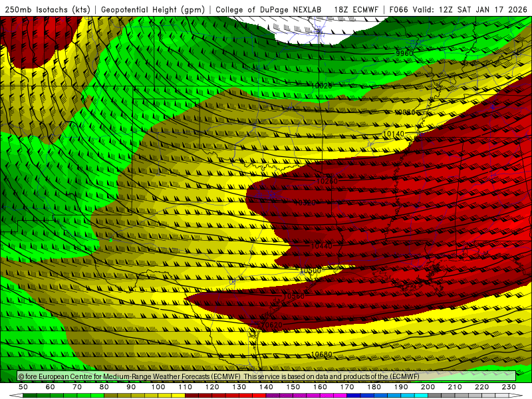
Task: Click the '250mb Isotachs (kts)' title text
Action: click(x=47, y=9)
